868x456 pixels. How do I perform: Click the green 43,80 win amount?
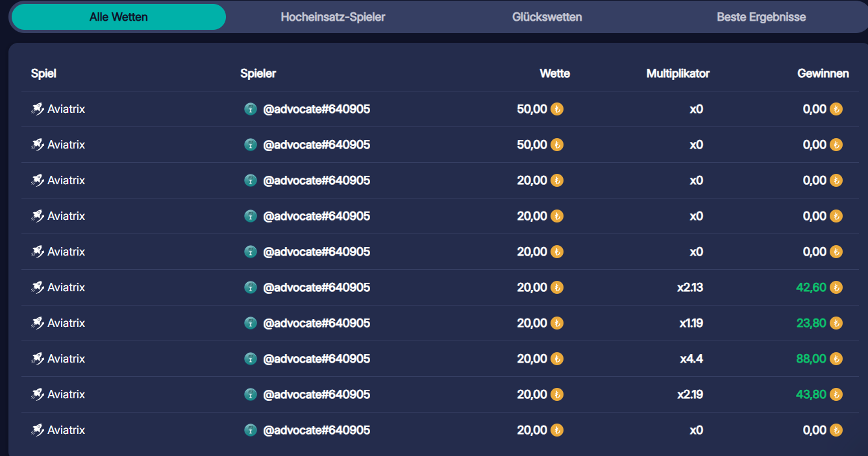point(812,394)
